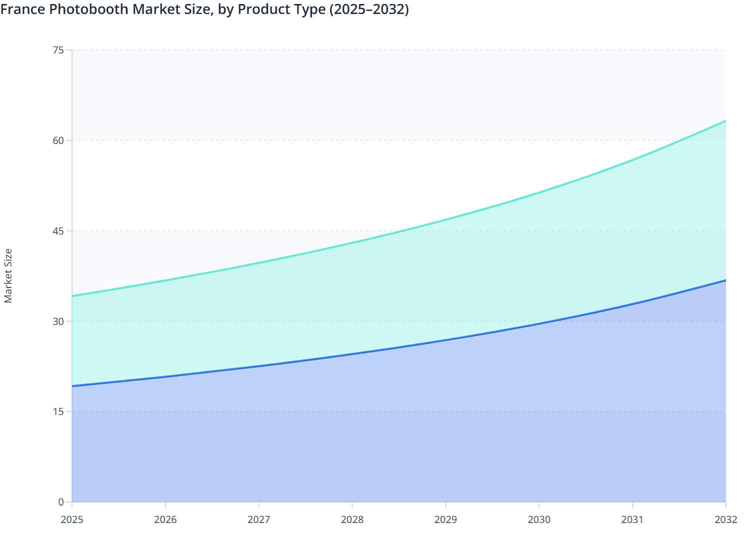Select the year 2032 axis label
This screenshot has height=560, width=754.
[x=725, y=520]
